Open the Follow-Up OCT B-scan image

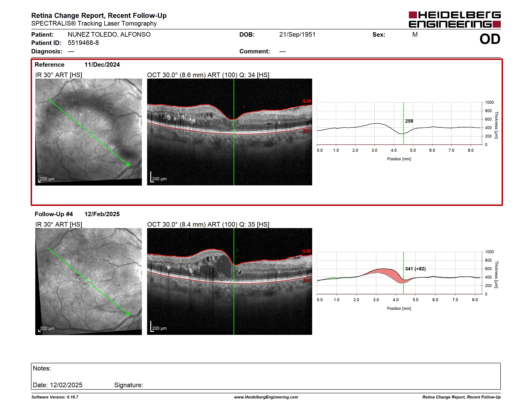(230, 281)
